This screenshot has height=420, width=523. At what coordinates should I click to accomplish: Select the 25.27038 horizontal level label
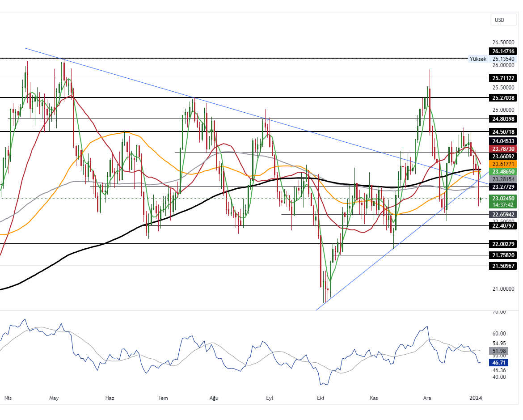[503, 98]
